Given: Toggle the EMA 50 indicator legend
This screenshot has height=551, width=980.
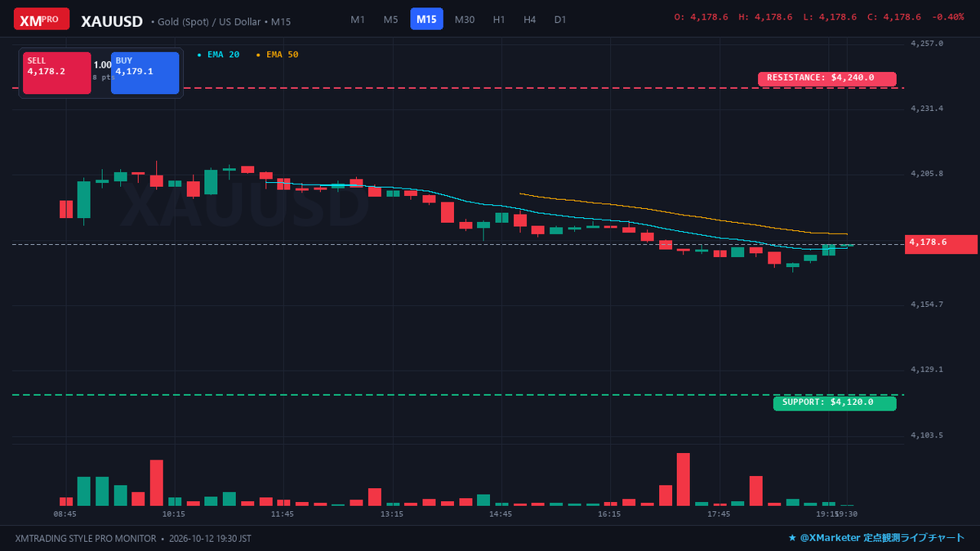Looking at the screenshot, I should (x=278, y=55).
